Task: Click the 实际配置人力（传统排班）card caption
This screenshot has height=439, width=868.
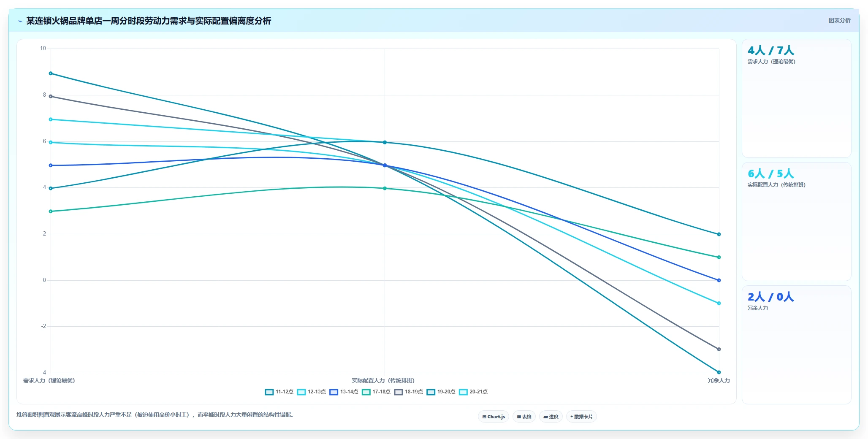Action: point(776,185)
